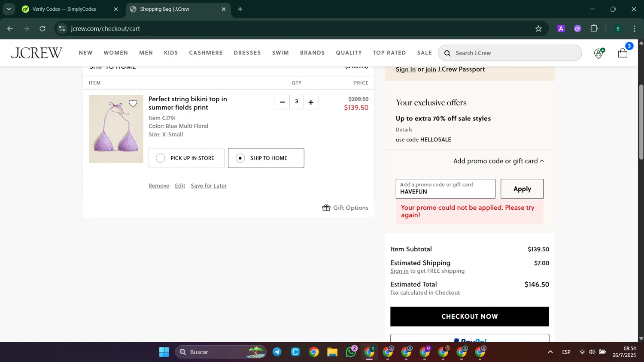The width and height of the screenshot is (644, 362).
Task: Click Save for Later link
Action: coord(209,186)
